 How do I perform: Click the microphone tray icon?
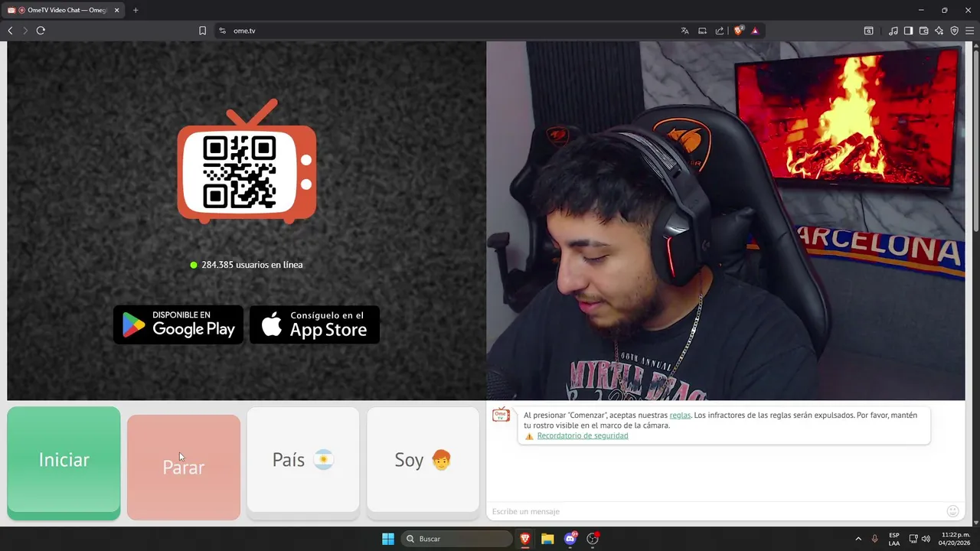(874, 539)
